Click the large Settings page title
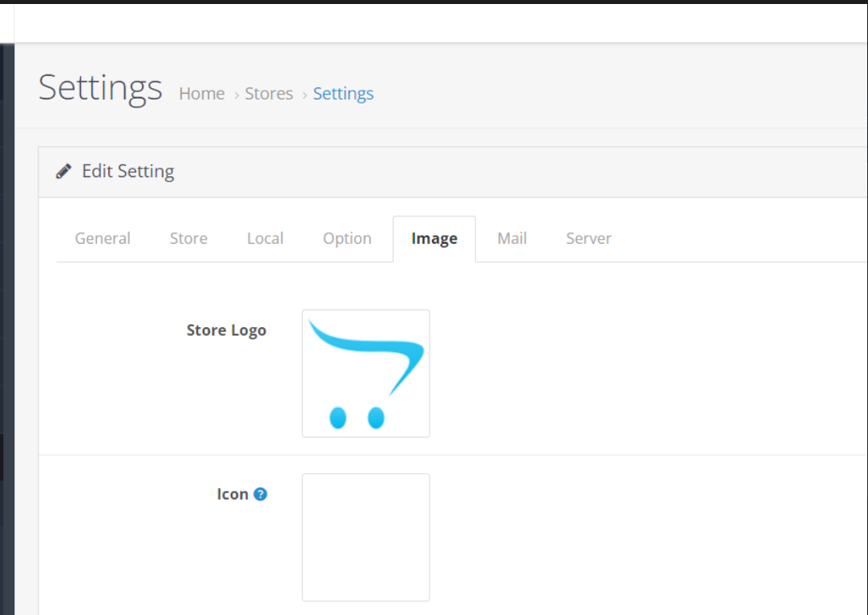Viewport: 868px width, 615px height. (100, 87)
